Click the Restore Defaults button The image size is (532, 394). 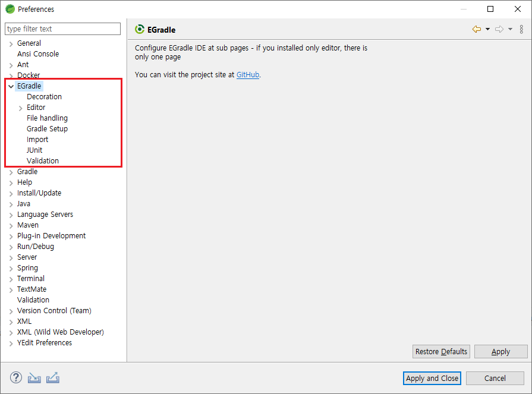click(x=441, y=352)
